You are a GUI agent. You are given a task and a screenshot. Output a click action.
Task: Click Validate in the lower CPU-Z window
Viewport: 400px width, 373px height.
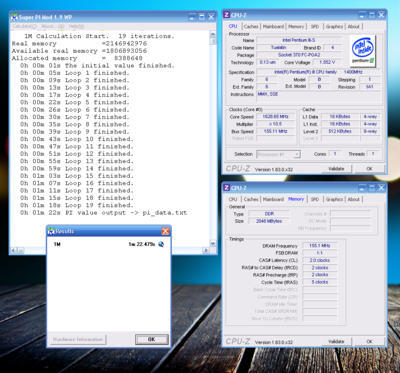point(336,341)
